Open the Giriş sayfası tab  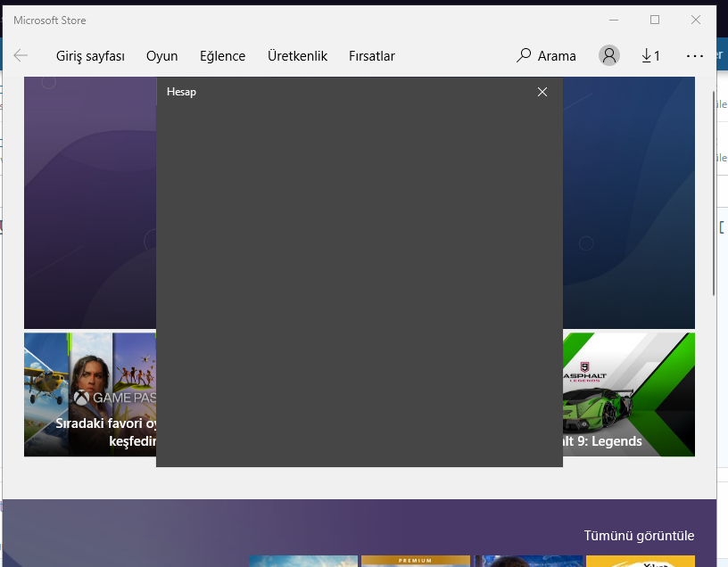(x=90, y=56)
